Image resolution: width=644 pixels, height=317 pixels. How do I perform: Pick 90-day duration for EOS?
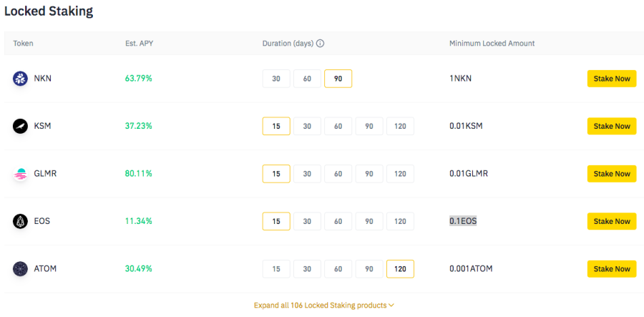(x=369, y=221)
